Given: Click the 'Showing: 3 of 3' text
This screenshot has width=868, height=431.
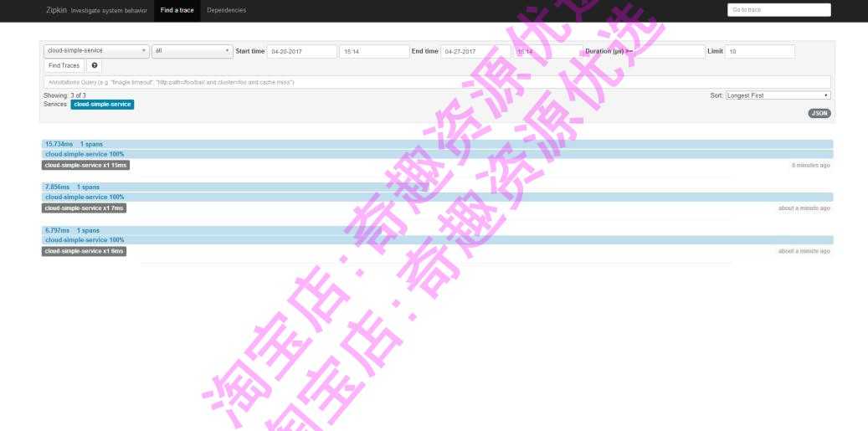Looking at the screenshot, I should click(x=64, y=95).
